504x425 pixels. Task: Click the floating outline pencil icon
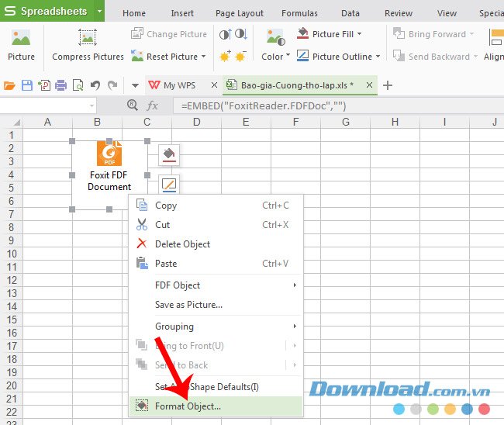pyautogui.click(x=169, y=185)
